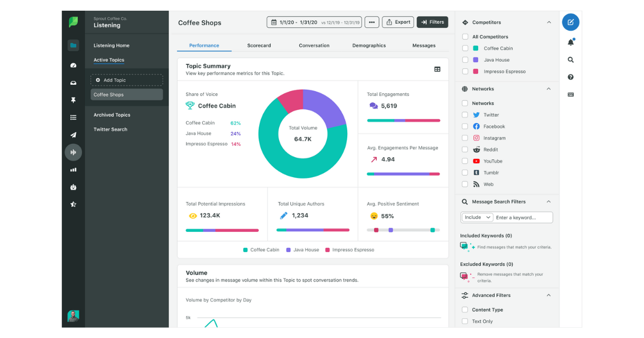This screenshot has height=338, width=644.
Task: Click the Web RSS icon
Action: (477, 184)
